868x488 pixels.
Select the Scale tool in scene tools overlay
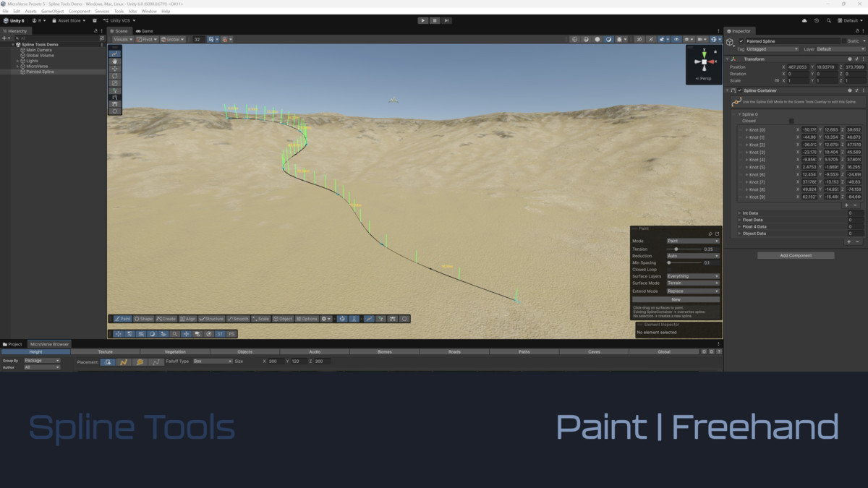114,83
